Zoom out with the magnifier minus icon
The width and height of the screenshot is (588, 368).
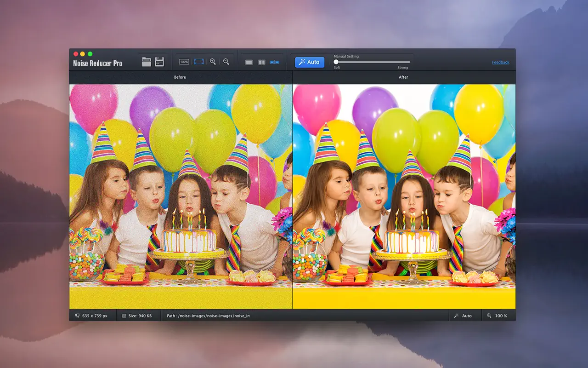point(226,62)
